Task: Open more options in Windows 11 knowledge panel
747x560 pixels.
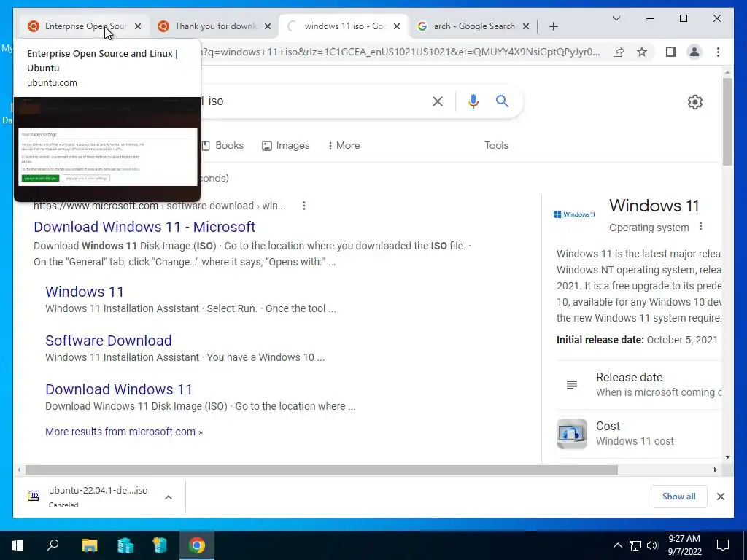Action: (701, 227)
